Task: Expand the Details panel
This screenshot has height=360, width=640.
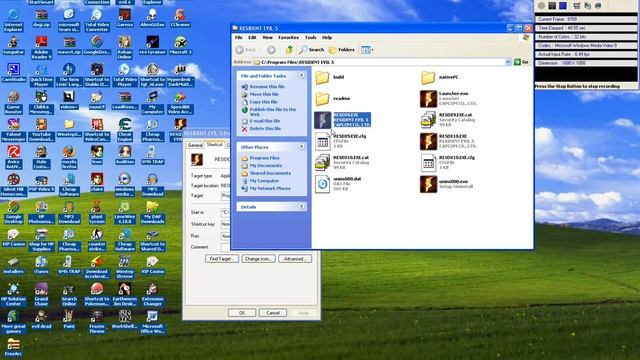Action: coord(301,207)
